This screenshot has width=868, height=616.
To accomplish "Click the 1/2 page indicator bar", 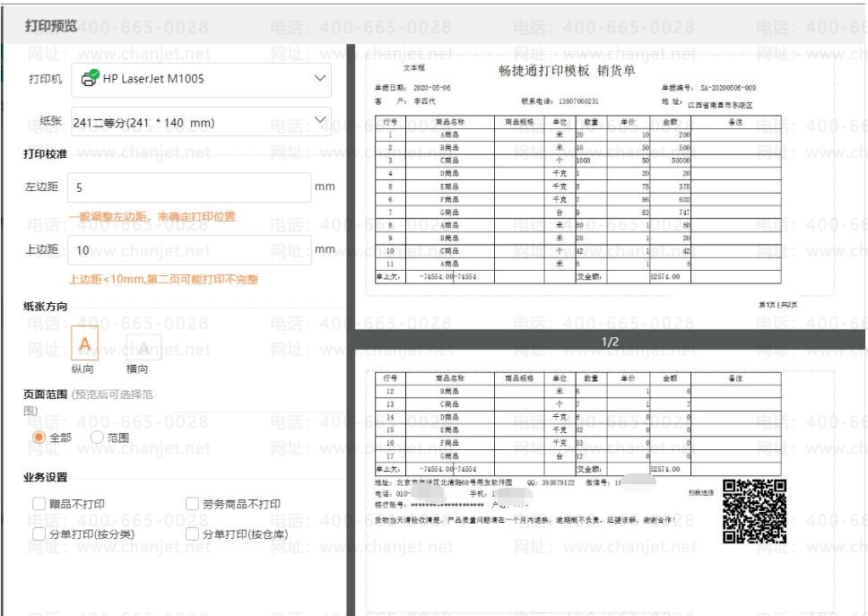I will click(610, 341).
